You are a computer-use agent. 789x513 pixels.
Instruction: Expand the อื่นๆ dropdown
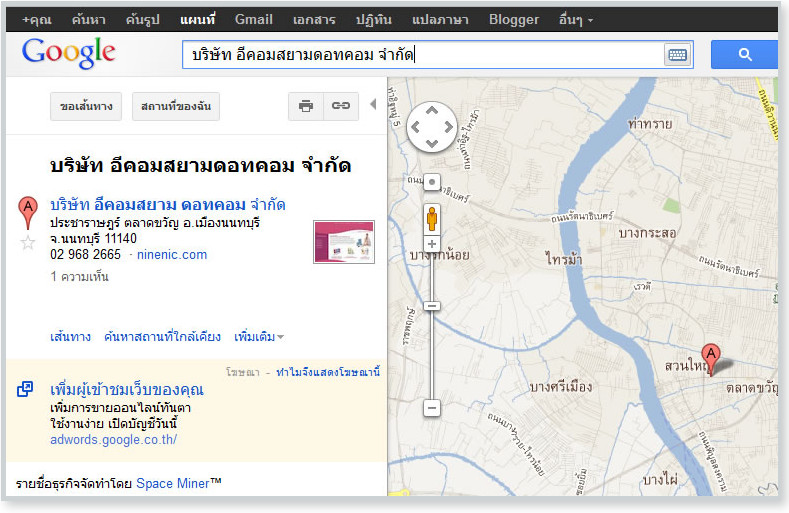(x=576, y=20)
